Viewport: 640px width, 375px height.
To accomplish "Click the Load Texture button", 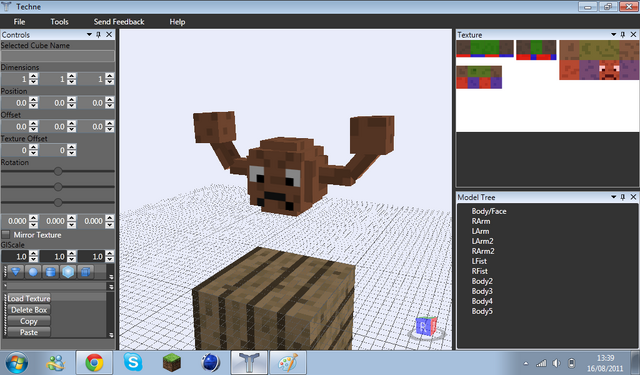I will pyautogui.click(x=29, y=298).
